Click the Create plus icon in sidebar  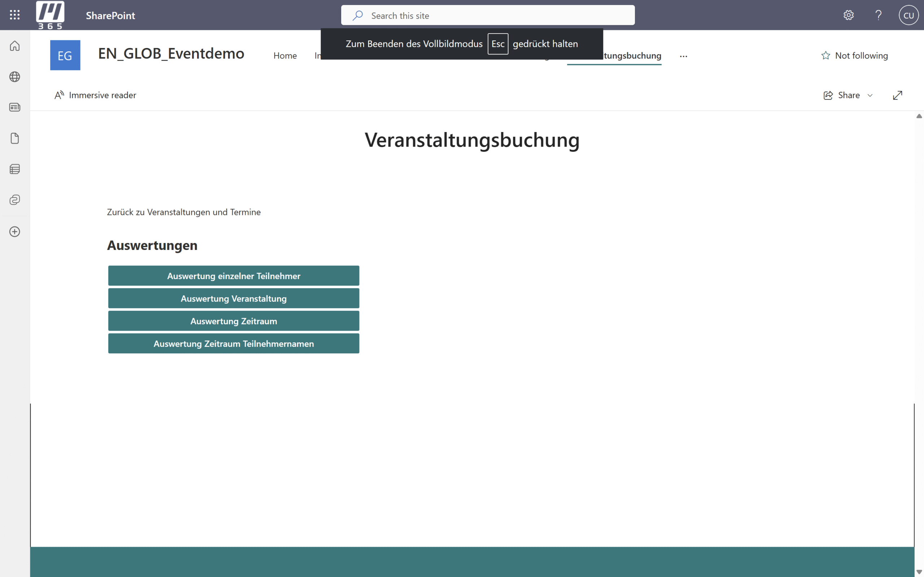(x=14, y=232)
